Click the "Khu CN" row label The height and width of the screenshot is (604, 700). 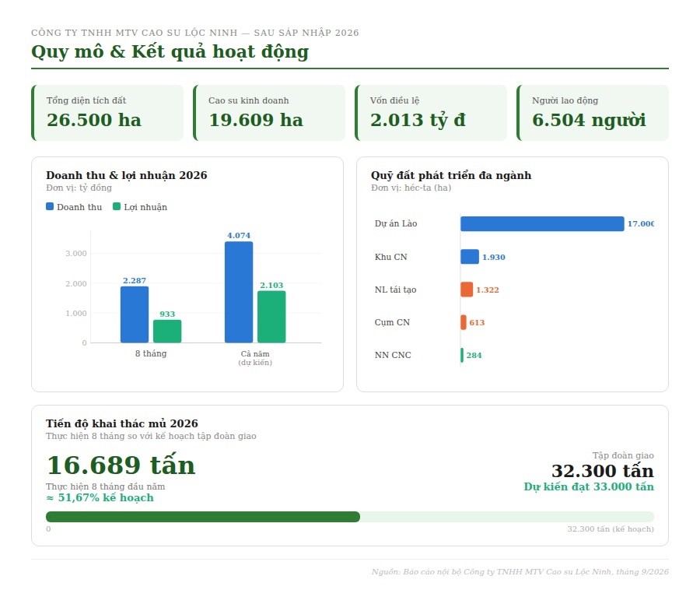point(391,257)
